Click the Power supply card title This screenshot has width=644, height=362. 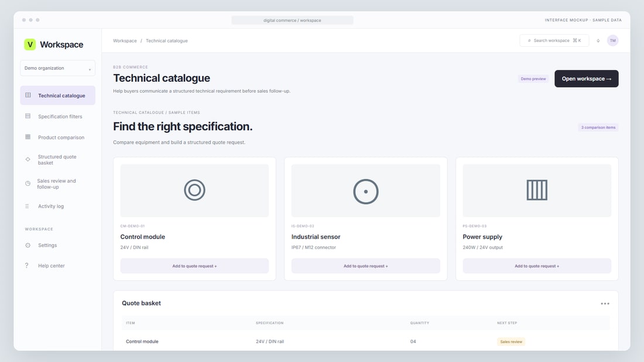(x=482, y=237)
